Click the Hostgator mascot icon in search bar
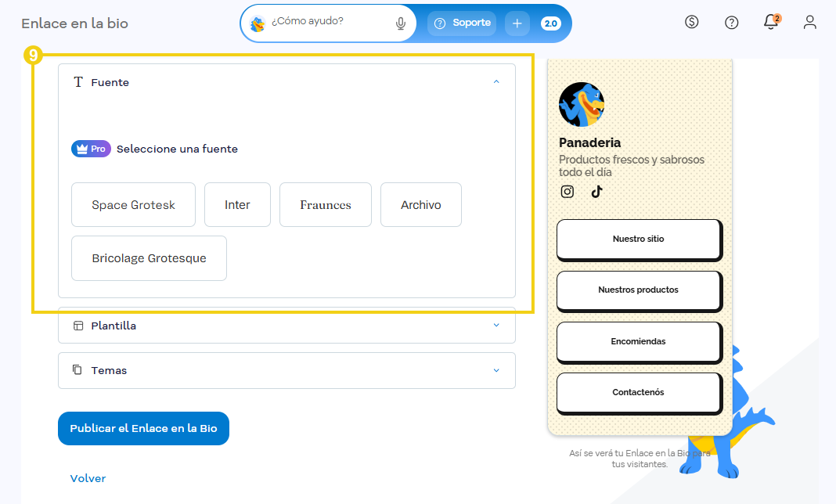 click(258, 23)
